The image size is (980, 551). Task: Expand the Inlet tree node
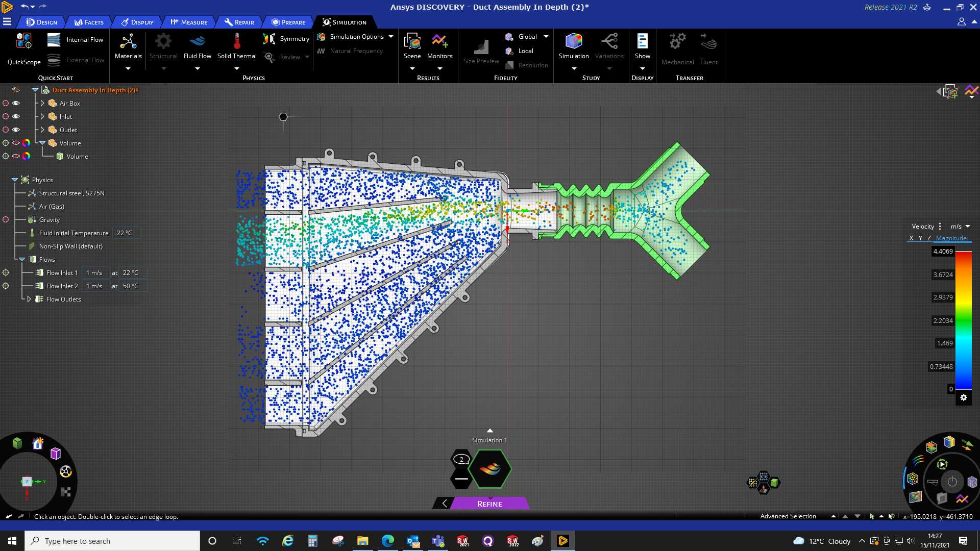tap(42, 116)
